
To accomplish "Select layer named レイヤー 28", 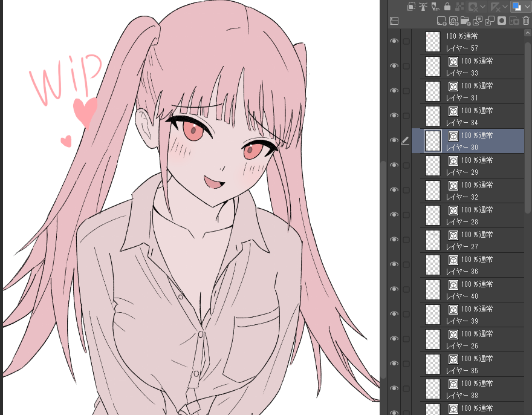I will (x=462, y=222).
